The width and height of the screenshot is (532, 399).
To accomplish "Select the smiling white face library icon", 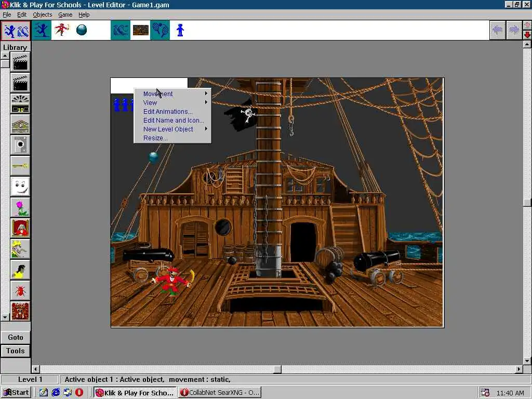I will pos(20,187).
